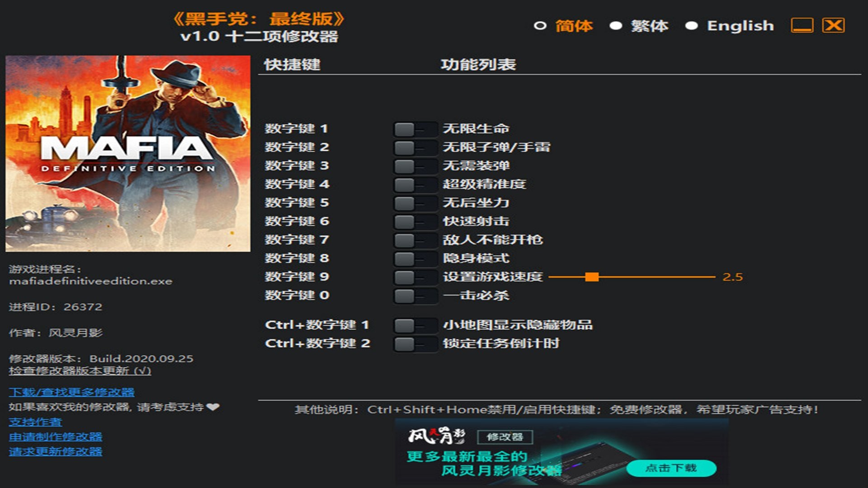Click the Mafia Definitive Edition cover image

click(x=128, y=154)
